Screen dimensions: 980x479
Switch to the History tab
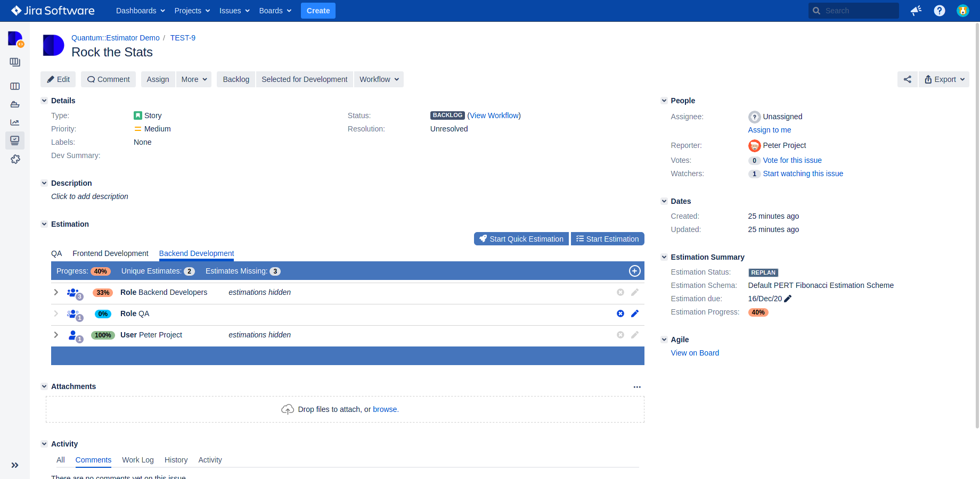tap(176, 460)
